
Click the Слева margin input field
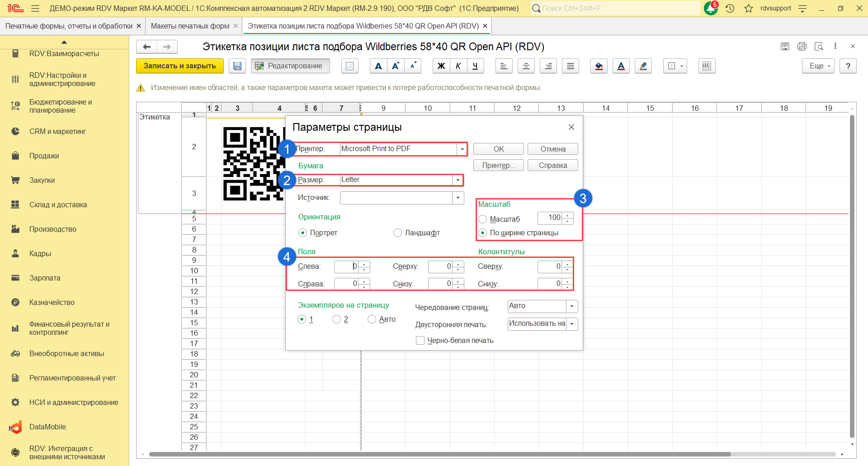pos(346,266)
